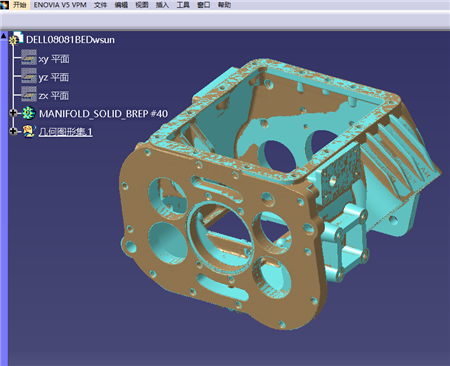Click the part icon beside DELL08081BEDwsun

(x=16, y=39)
